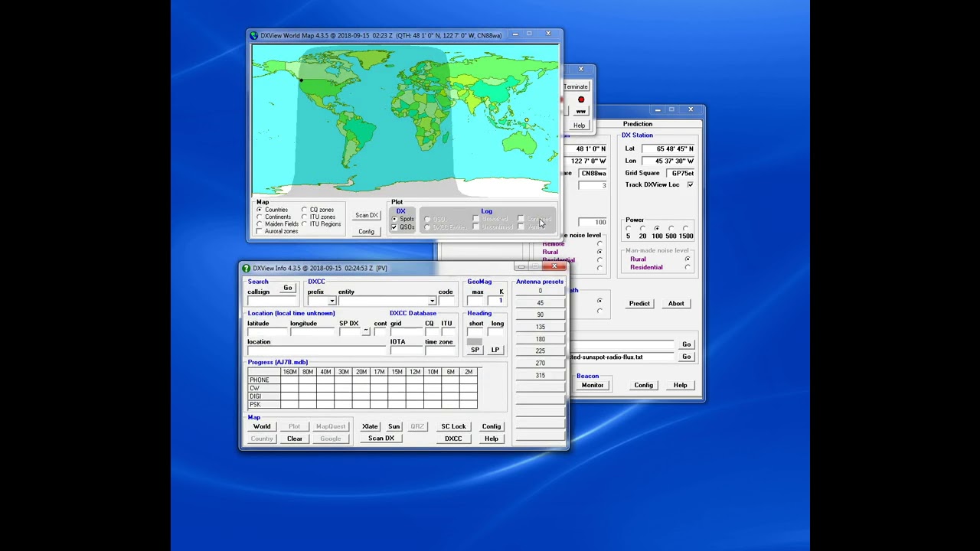The height and width of the screenshot is (551, 980).
Task: Select the Continents map option
Action: (260, 217)
